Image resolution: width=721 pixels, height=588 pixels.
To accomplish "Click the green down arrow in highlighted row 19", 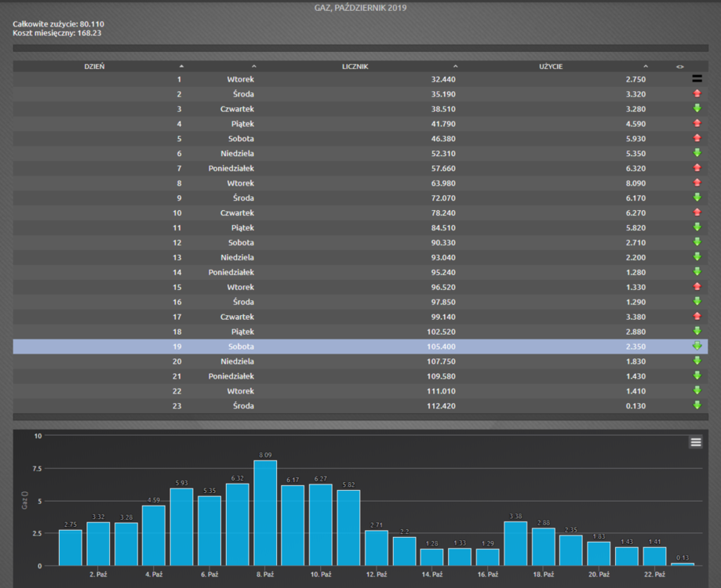I will 697,347.
